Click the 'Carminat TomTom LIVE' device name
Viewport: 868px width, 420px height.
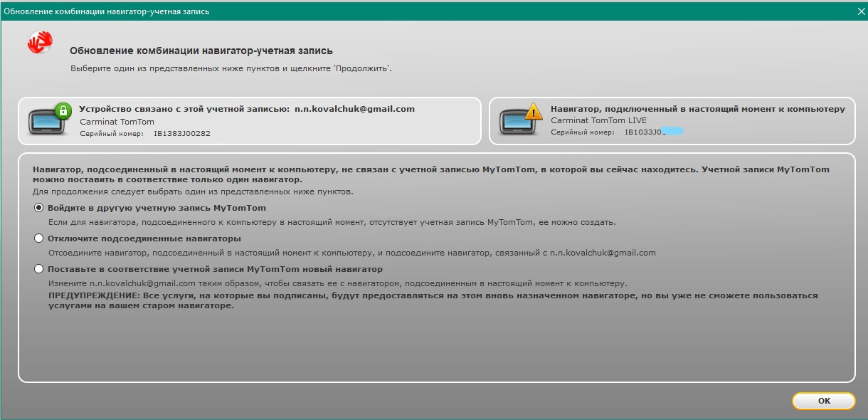tap(599, 120)
